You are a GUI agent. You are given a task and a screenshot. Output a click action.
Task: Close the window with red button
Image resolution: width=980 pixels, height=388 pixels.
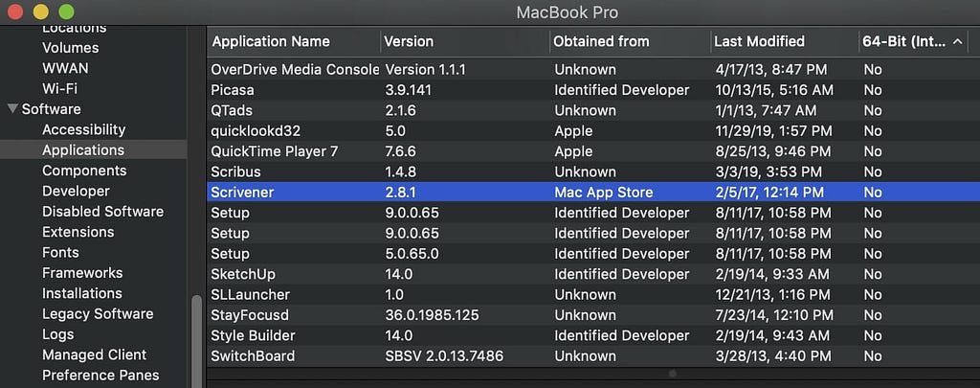[14, 11]
